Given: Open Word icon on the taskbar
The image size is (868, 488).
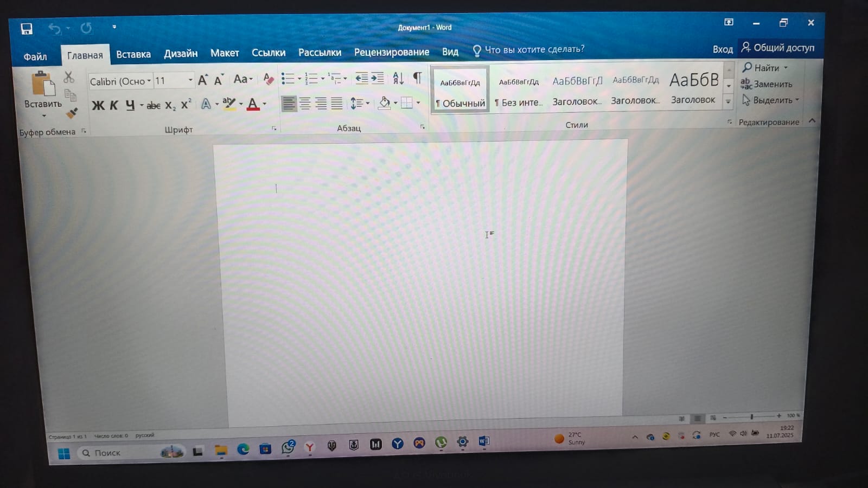Looking at the screenshot, I should [484, 441].
